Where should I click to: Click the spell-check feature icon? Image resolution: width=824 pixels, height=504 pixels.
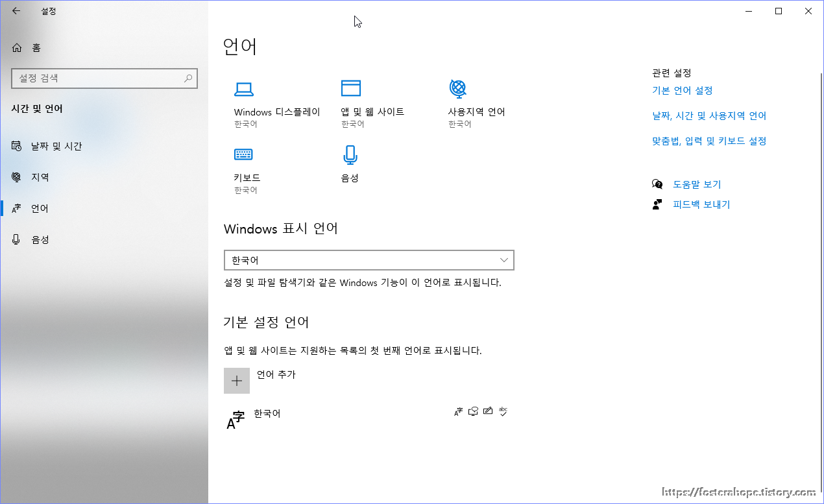503,411
